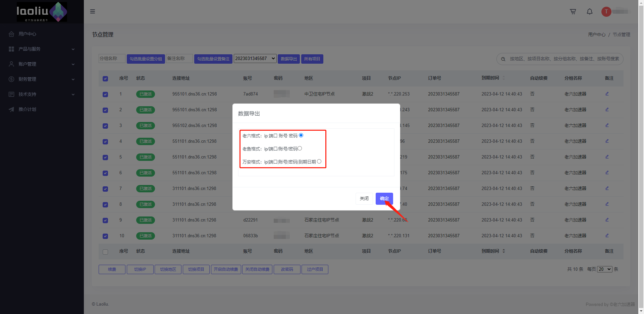Click the edit note icon in row 1
This screenshot has height=314, width=644.
click(607, 94)
